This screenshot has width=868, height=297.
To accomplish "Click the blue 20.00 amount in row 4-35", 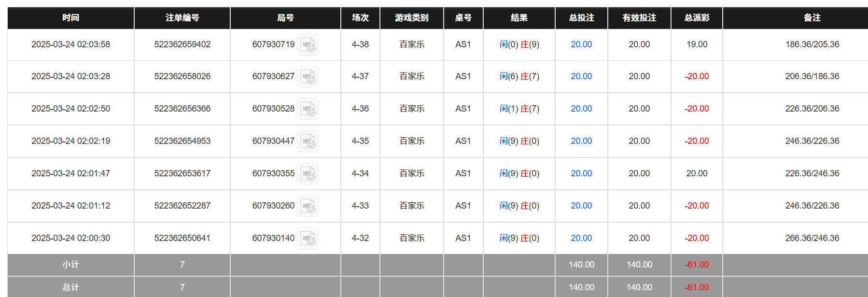I will click(581, 141).
